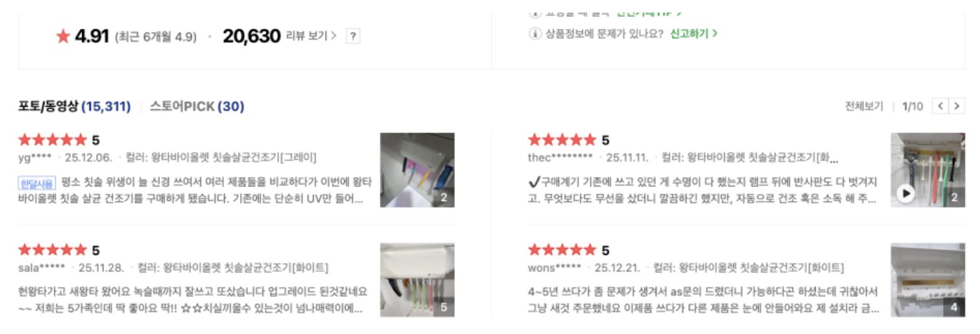Open review text starting with ✔구매계기

(703, 190)
